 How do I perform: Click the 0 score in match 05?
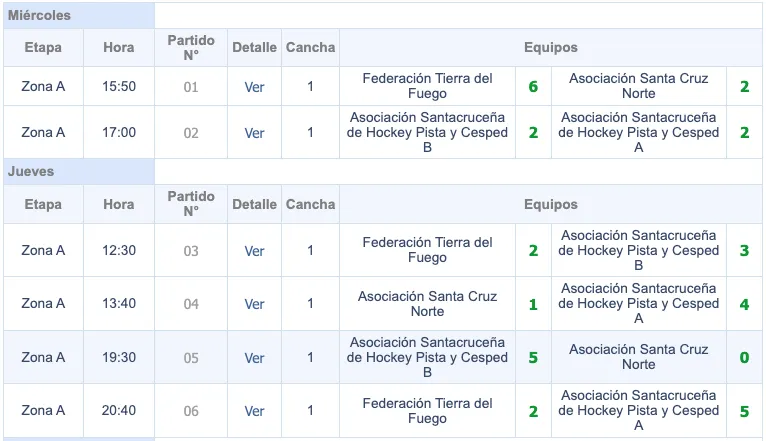pyautogui.click(x=744, y=358)
